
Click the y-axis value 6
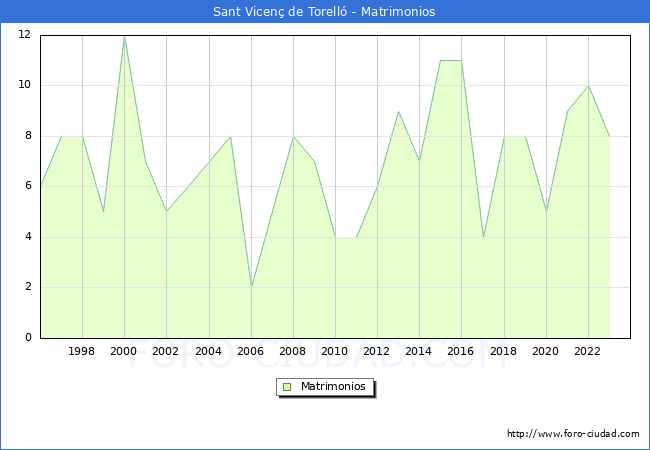(28, 185)
